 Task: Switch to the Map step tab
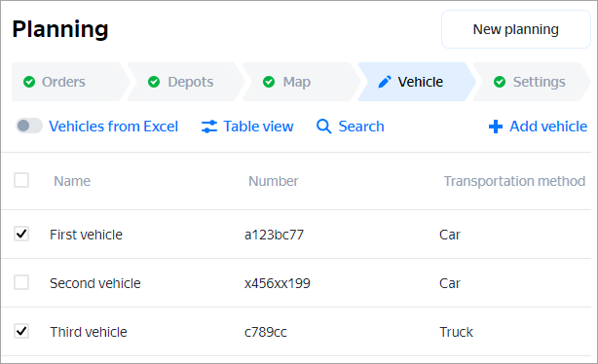point(301,82)
